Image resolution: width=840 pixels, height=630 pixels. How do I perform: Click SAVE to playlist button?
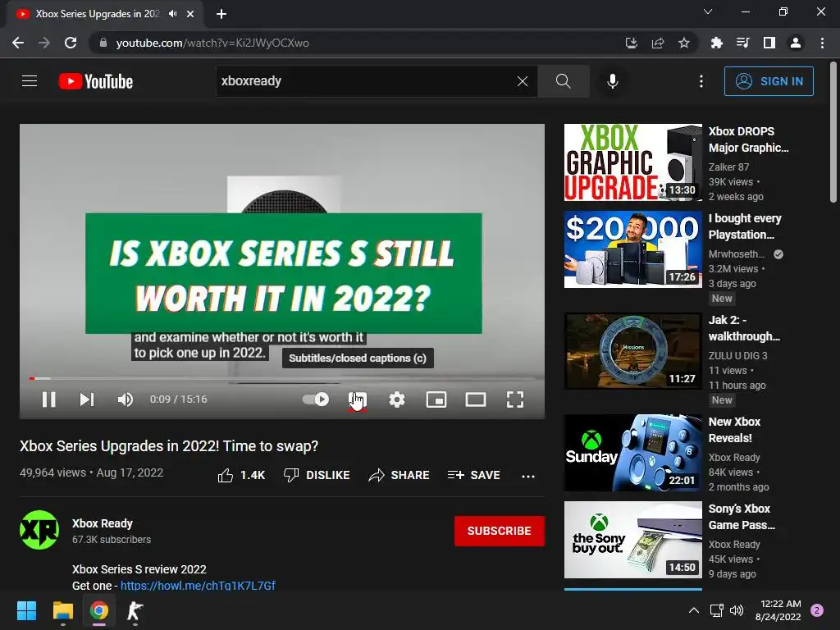tap(473, 475)
